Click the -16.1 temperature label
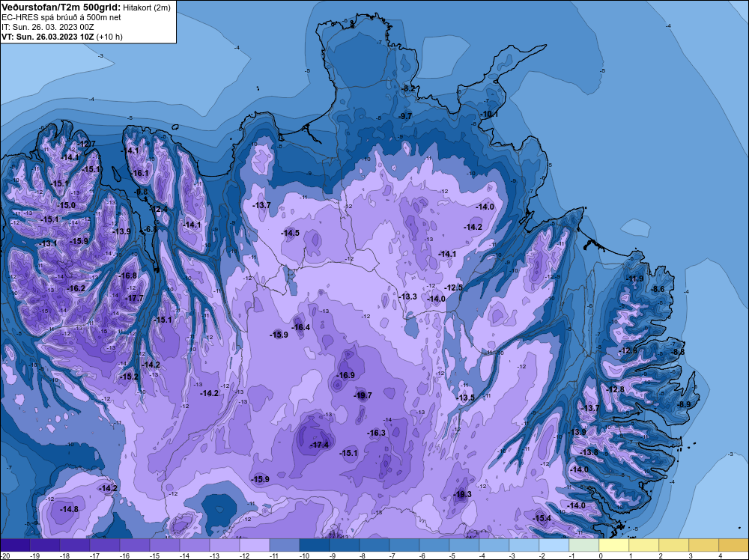 click(x=140, y=173)
